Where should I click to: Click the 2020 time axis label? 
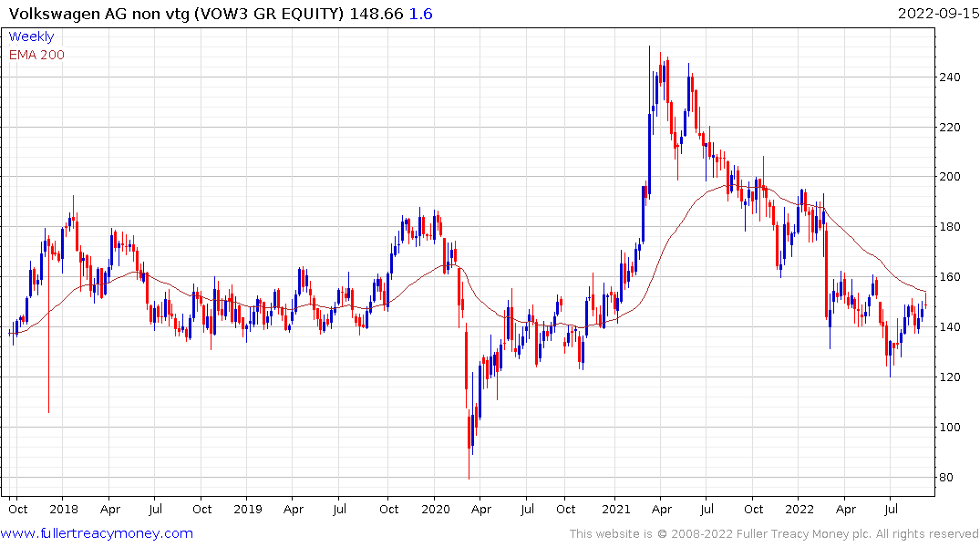point(436,509)
